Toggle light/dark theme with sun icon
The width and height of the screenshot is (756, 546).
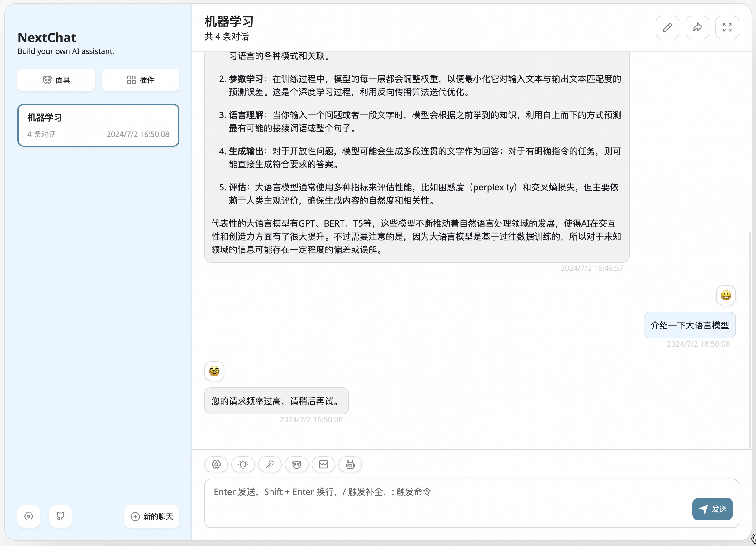243,464
